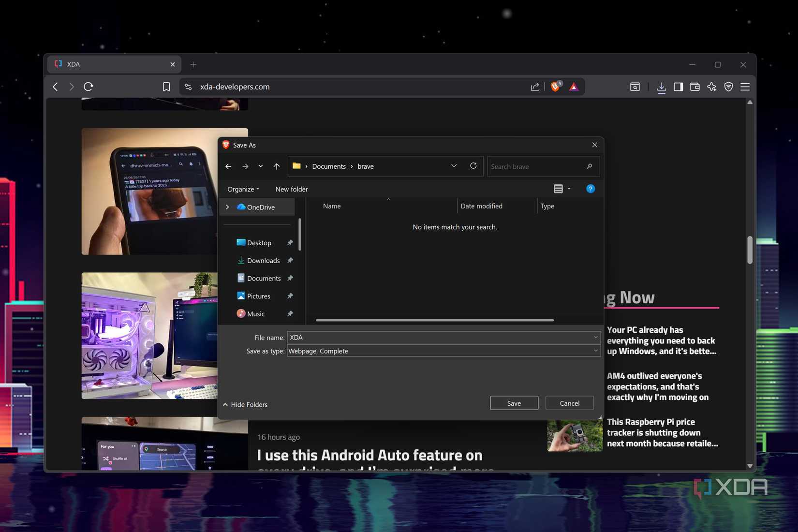Open the blue help icon
Viewport: 798px width, 532px height.
[x=591, y=189]
